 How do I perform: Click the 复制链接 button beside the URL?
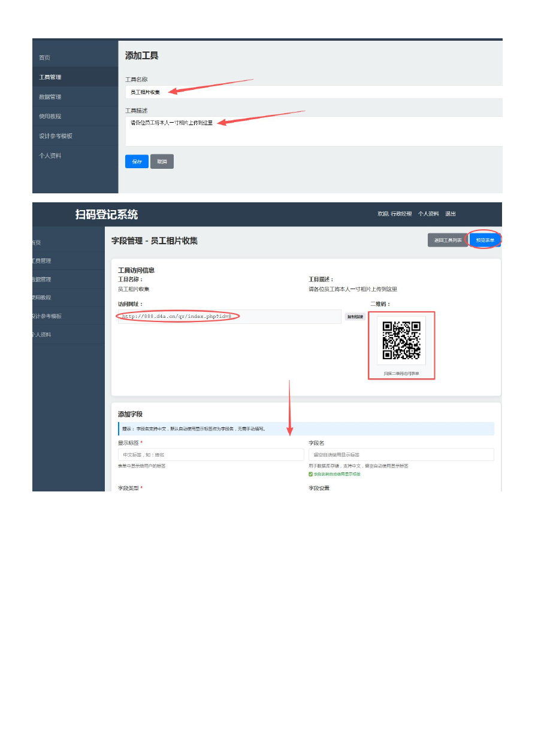click(x=355, y=317)
